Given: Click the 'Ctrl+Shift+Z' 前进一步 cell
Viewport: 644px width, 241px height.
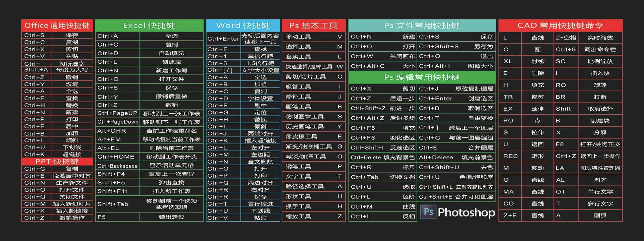Looking at the screenshot, I should pos(383,108).
